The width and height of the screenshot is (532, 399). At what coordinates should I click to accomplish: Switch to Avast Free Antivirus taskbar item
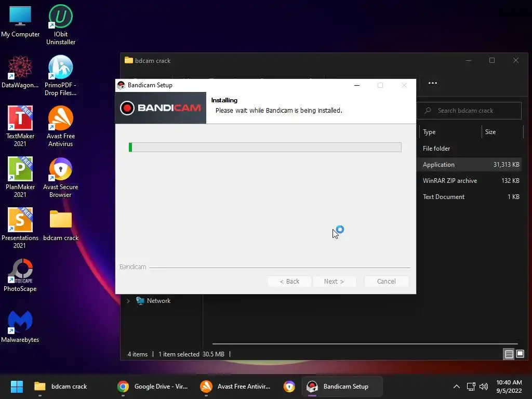(235, 387)
